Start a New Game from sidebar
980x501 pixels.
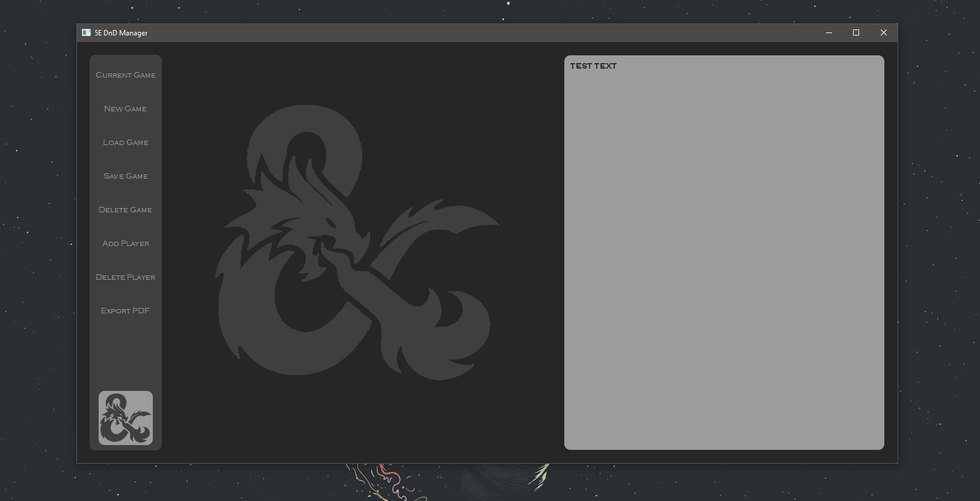pyautogui.click(x=125, y=109)
